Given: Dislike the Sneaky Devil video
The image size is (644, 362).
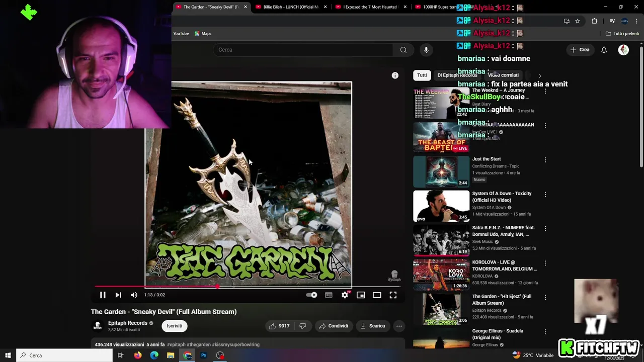Looking at the screenshot, I should pyautogui.click(x=302, y=326).
